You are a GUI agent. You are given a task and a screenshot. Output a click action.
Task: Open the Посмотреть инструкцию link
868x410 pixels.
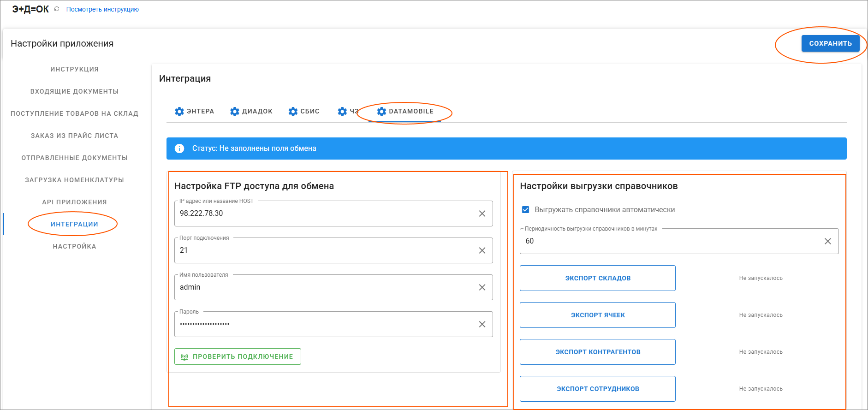point(102,9)
